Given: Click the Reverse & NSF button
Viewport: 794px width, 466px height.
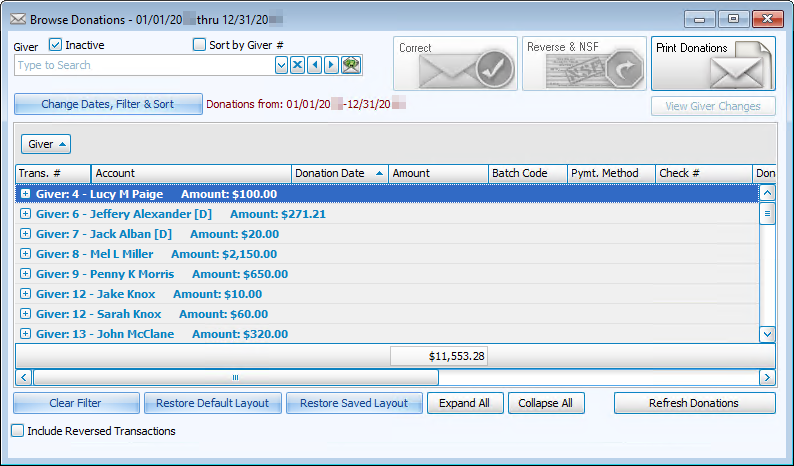Looking at the screenshot, I should 584,64.
